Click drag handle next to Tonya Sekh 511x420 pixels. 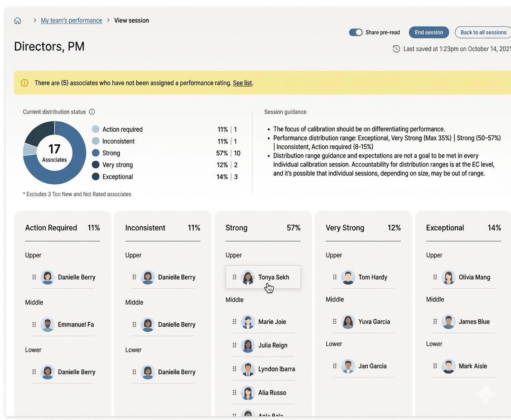[x=234, y=277]
